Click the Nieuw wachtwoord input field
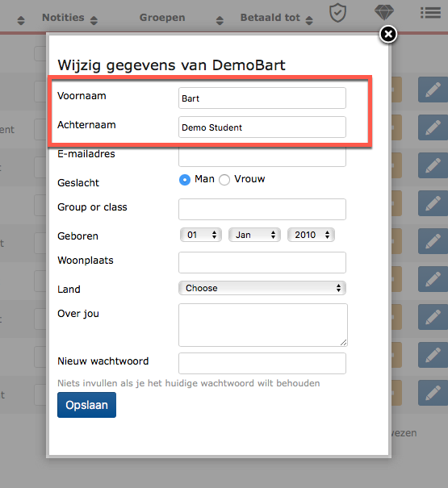This screenshot has height=488, width=448. pyautogui.click(x=262, y=363)
